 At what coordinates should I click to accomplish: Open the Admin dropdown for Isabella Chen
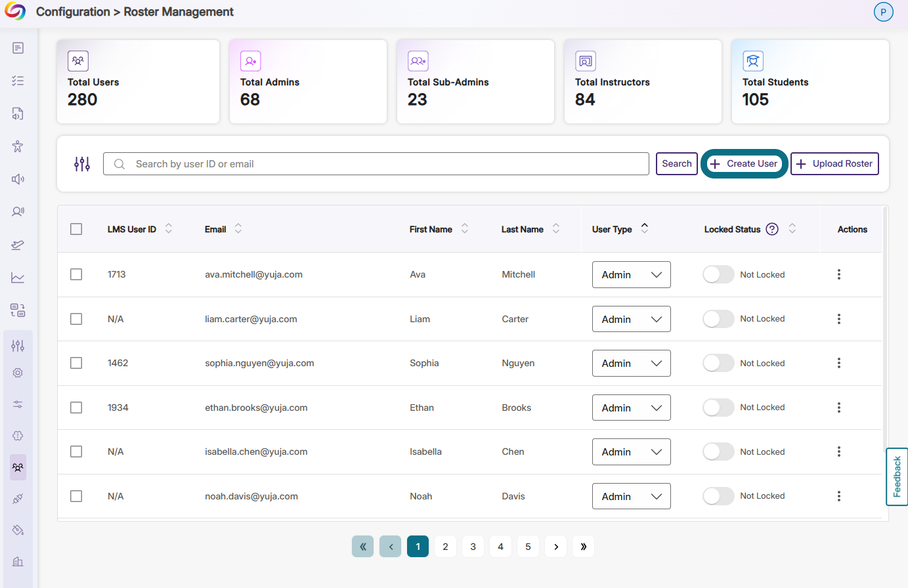point(632,451)
